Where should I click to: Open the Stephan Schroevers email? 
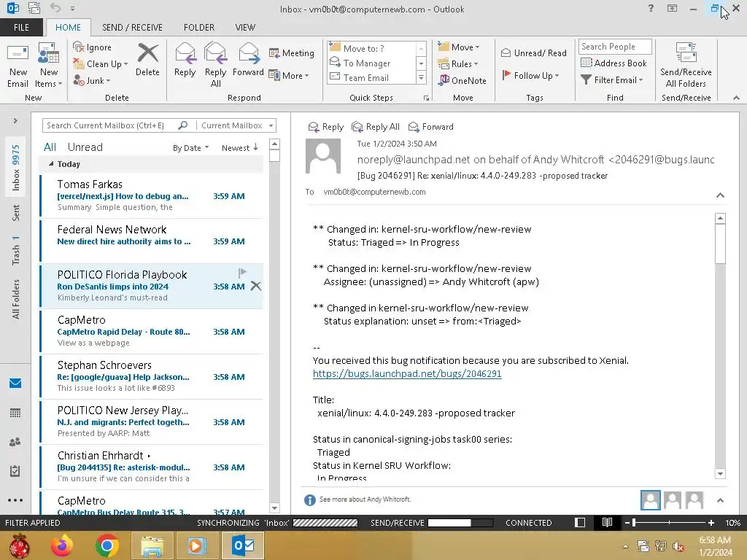pyautogui.click(x=152, y=376)
